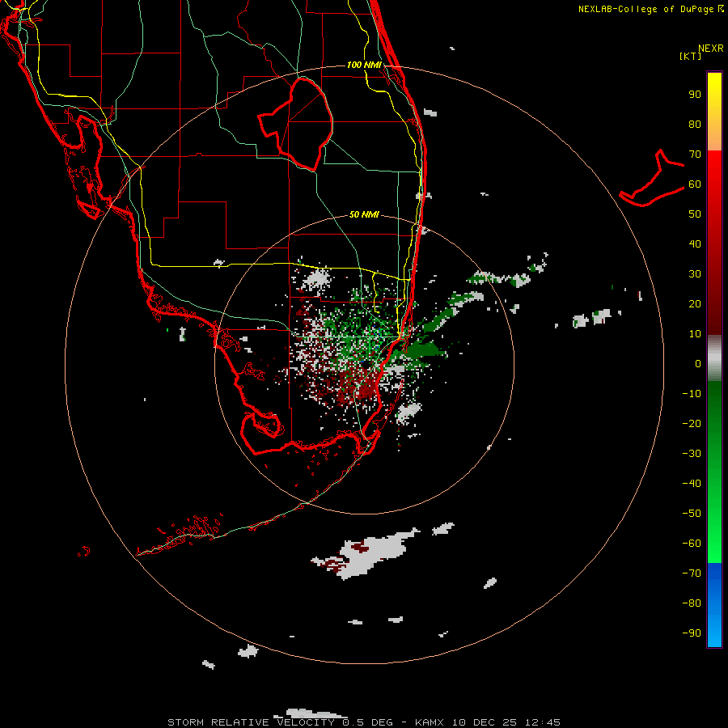Click the "-80" value on the velocity scale
This screenshot has height=728, width=728.
692,603
